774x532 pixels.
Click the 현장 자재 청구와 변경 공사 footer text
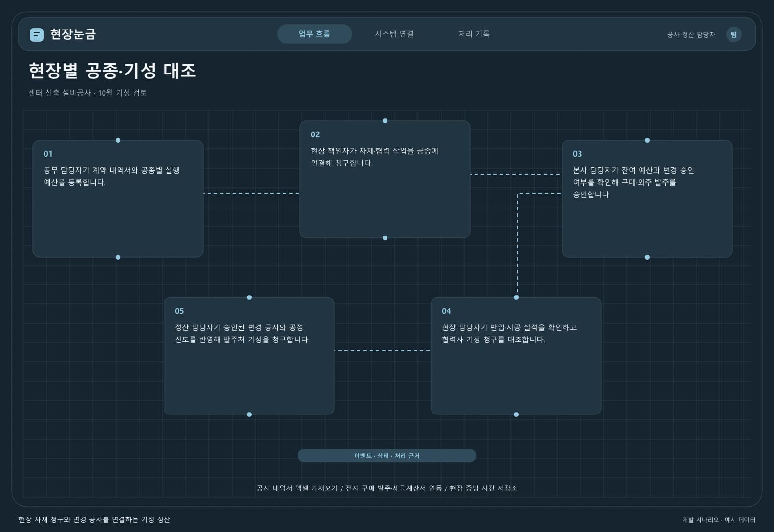(x=94, y=519)
